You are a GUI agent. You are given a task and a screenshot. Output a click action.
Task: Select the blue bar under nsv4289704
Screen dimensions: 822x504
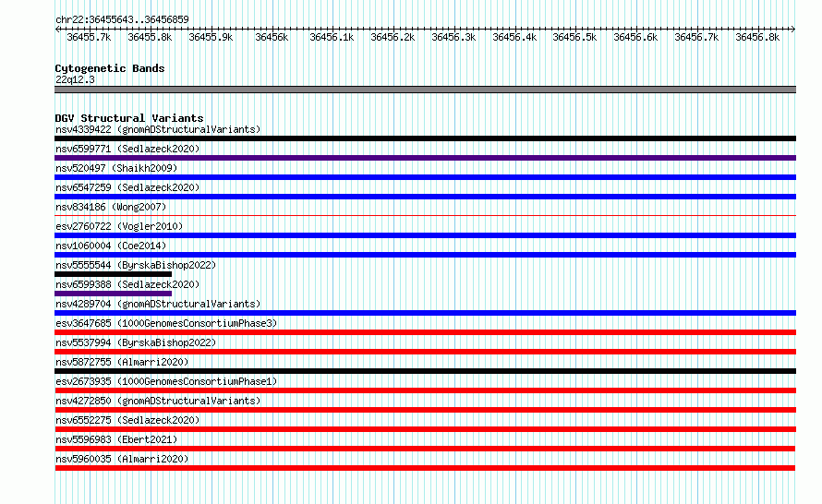click(425, 313)
